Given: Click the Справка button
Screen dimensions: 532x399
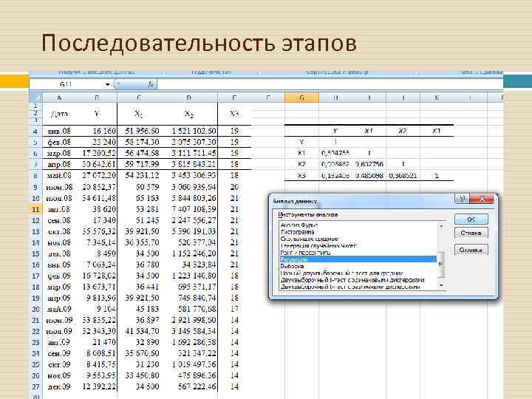Looking at the screenshot, I should click(471, 250).
